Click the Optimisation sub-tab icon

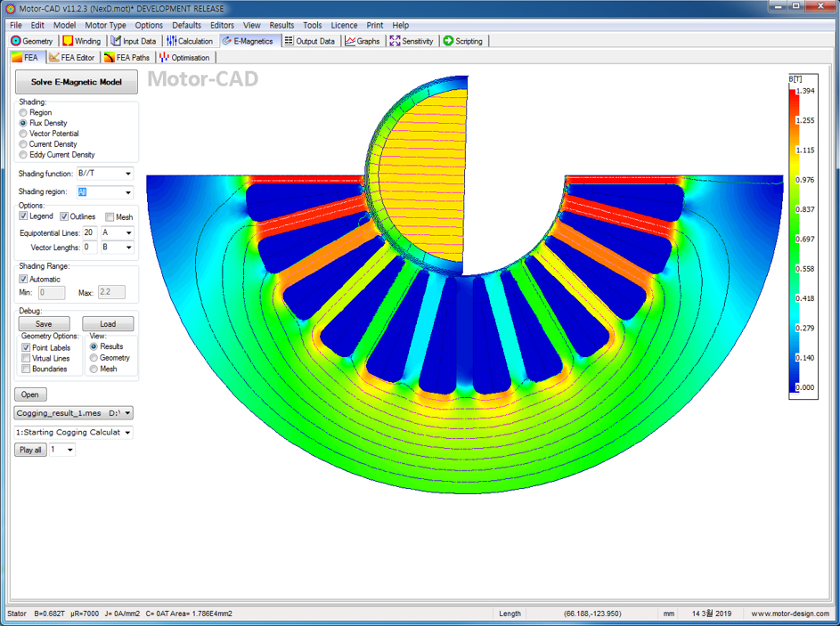point(164,57)
